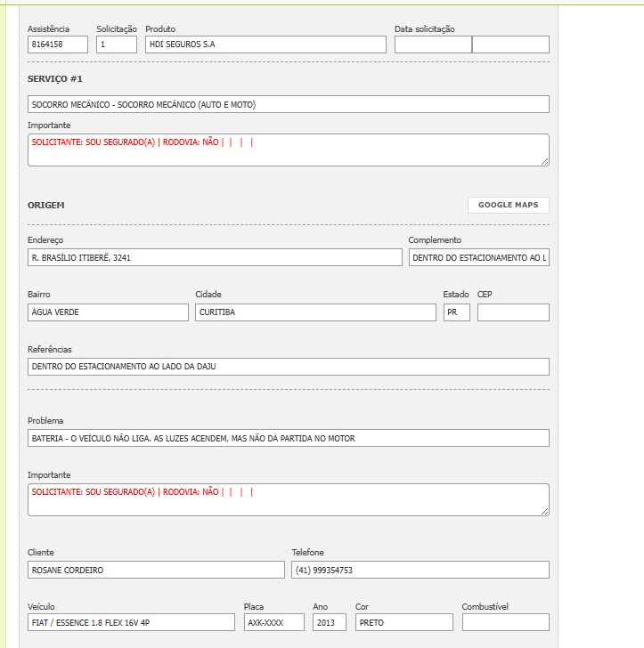Viewport: 644px width, 648px height.
Task: Click the Produto field HDI SEGUROS S.A
Action: tap(265, 45)
